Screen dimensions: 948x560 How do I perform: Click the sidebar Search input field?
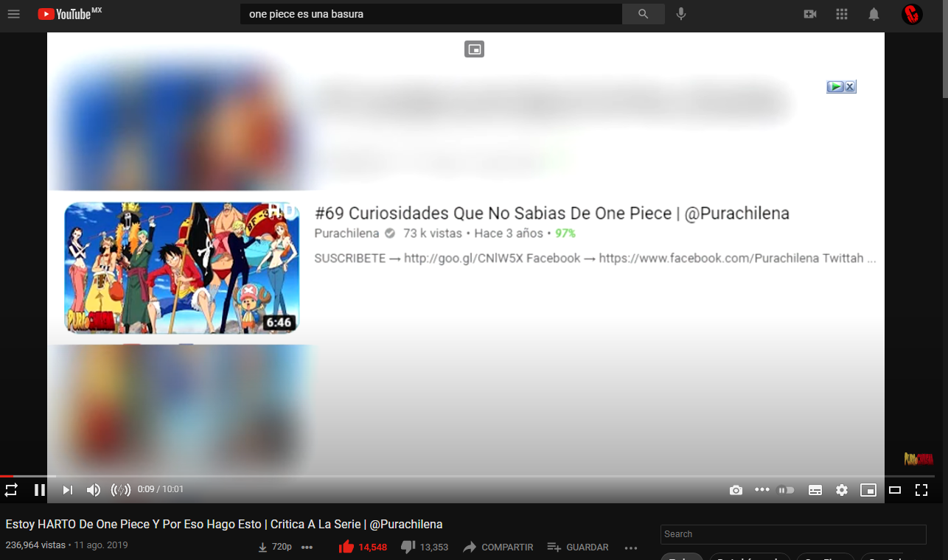[793, 534]
